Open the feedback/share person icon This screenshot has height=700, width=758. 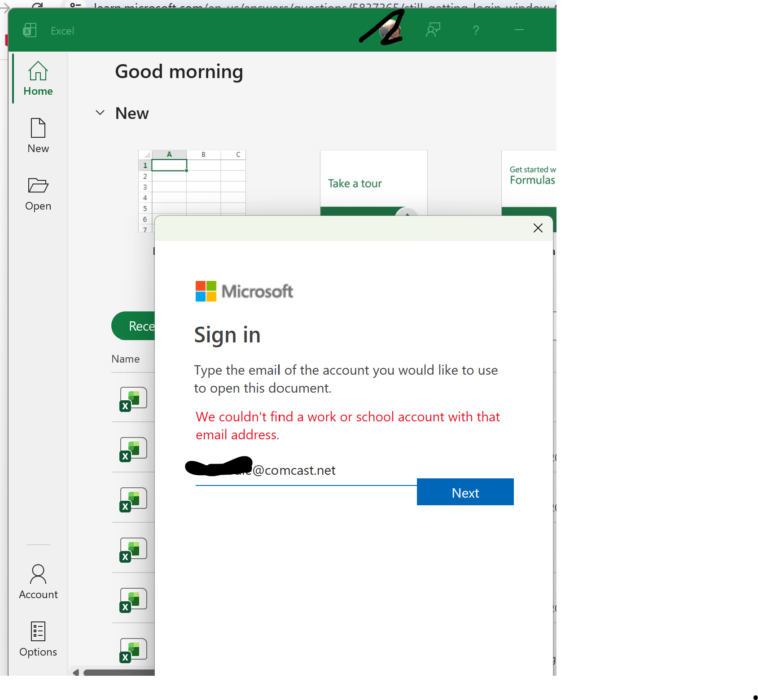pyautogui.click(x=433, y=30)
